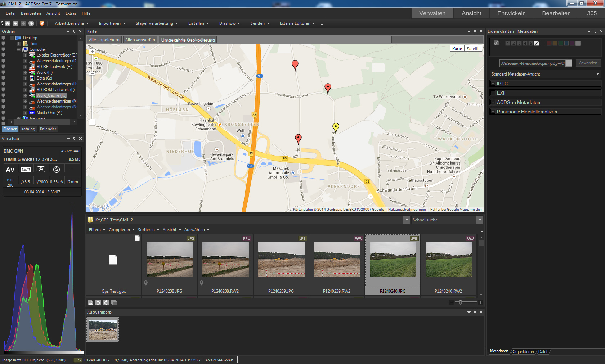The width and height of the screenshot is (605, 364).
Task: Select the P1240239.JPG thumbnail
Action: [281, 265]
